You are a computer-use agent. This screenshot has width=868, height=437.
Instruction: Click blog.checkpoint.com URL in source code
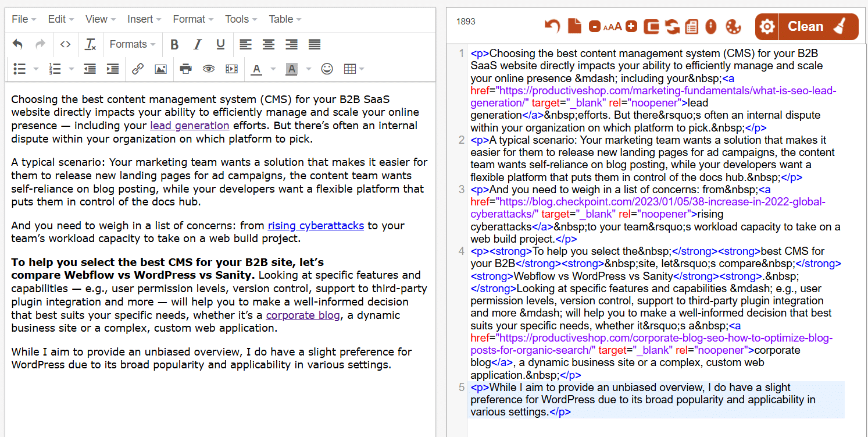point(648,208)
